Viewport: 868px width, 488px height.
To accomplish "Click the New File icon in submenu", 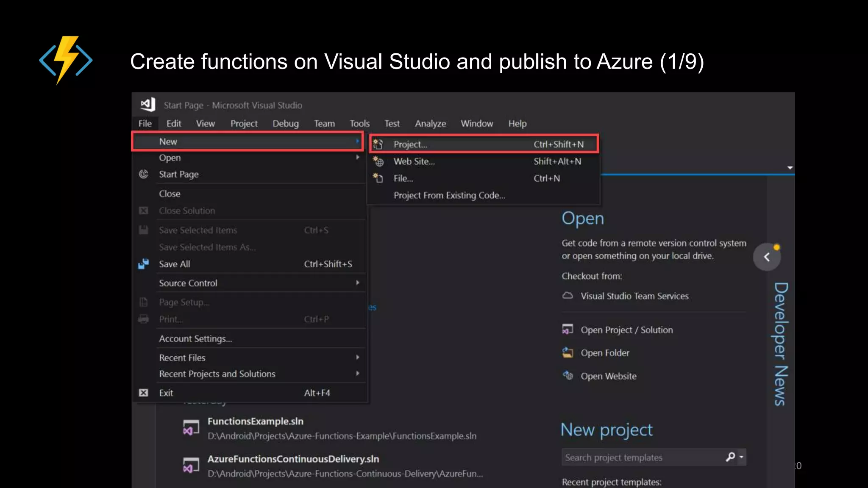I will coord(378,178).
